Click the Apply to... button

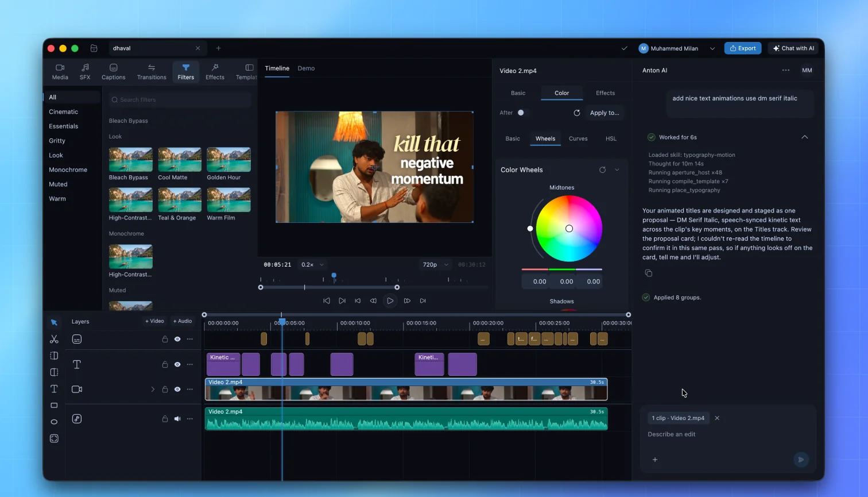coord(604,113)
